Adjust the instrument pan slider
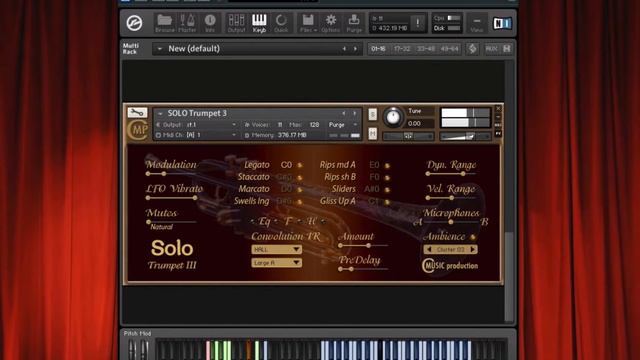 pos(408,136)
